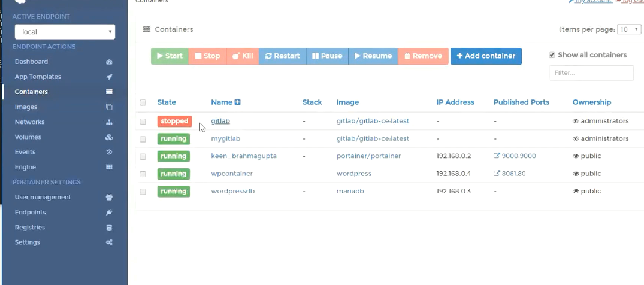Click the Filter input field
Viewport: 644px width, 285px height.
[x=591, y=72]
